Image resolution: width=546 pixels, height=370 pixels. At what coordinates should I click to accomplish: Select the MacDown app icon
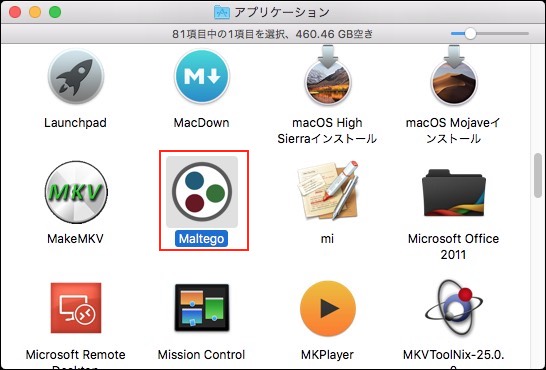[202, 77]
